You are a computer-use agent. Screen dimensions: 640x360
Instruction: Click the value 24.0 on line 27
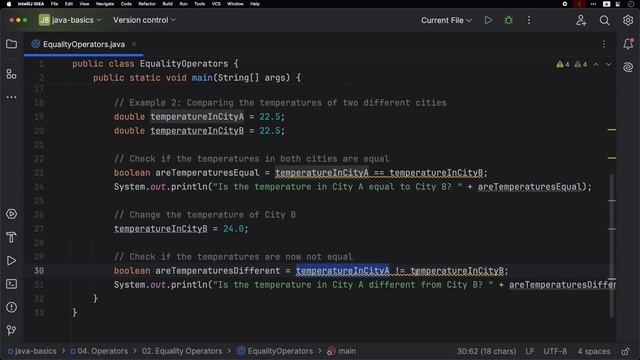click(233, 229)
